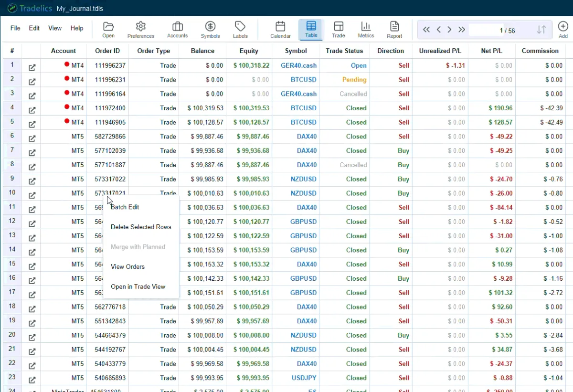Select row number 6 in the table
This screenshot has height=392, width=573.
point(12,136)
